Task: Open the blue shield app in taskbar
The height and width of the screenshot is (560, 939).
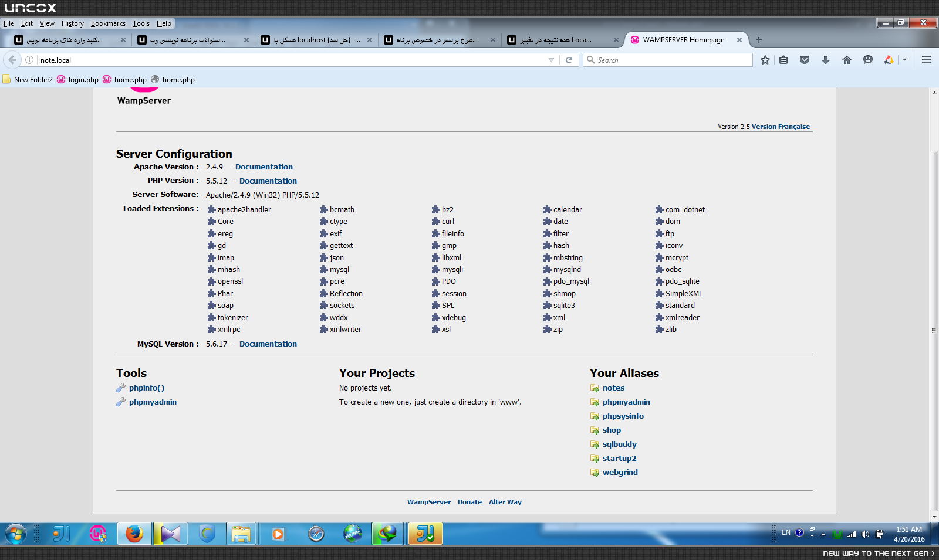Action: (x=207, y=534)
